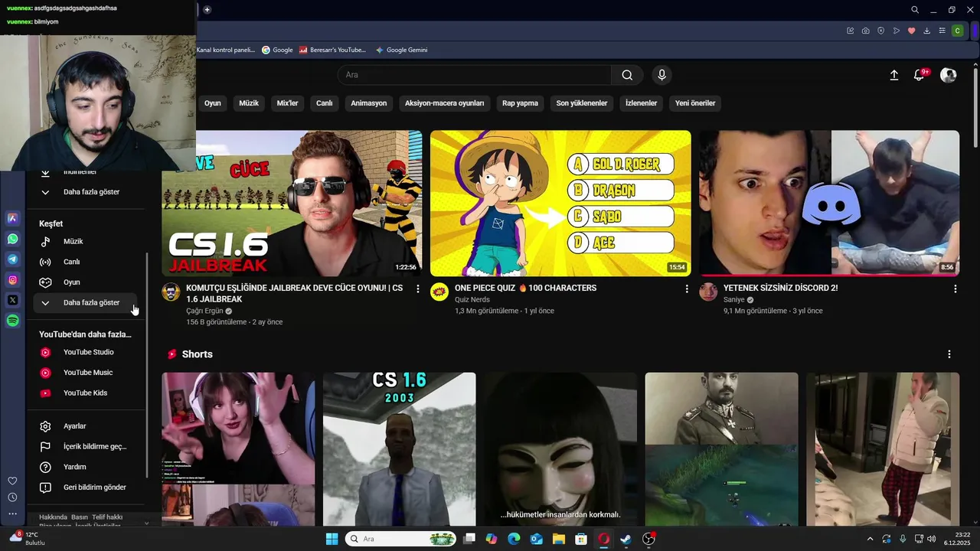Open Spotify in Opera sidebar
Image resolution: width=980 pixels, height=551 pixels.
coord(12,321)
